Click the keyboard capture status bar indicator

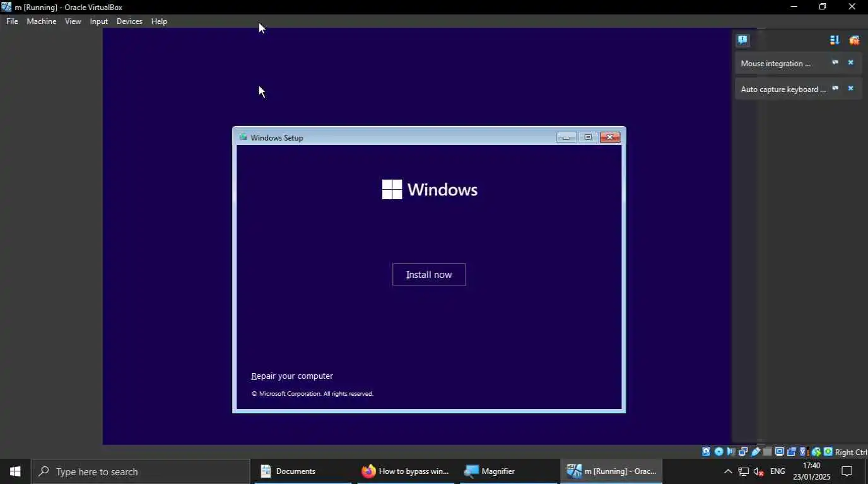(x=828, y=452)
